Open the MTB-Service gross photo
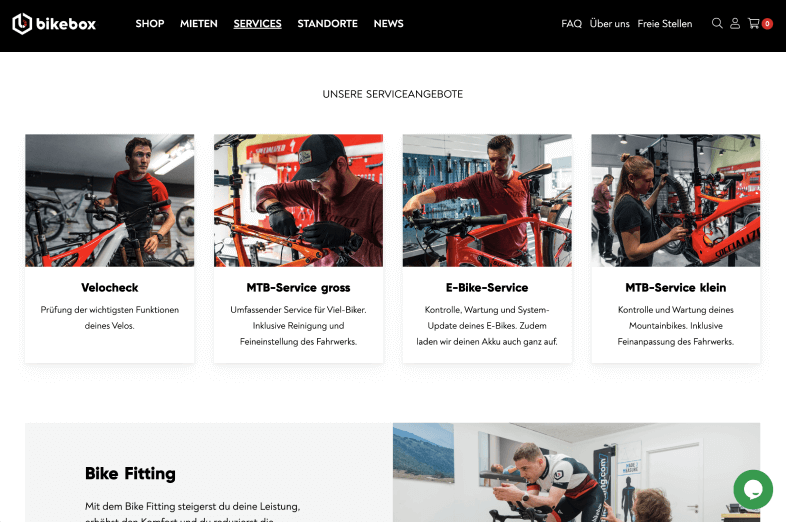786x522 pixels. point(298,200)
